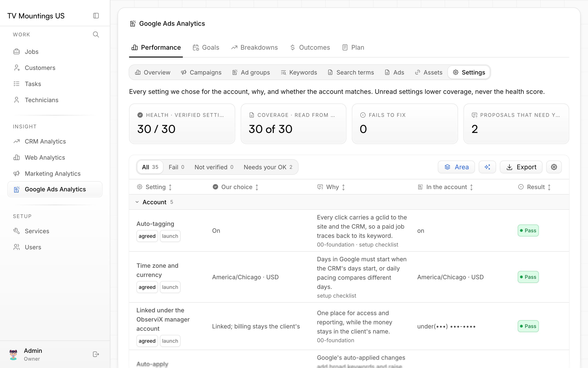This screenshot has width=588, height=368.
Task: Collapse the Account group chevron
Action: pyautogui.click(x=137, y=202)
